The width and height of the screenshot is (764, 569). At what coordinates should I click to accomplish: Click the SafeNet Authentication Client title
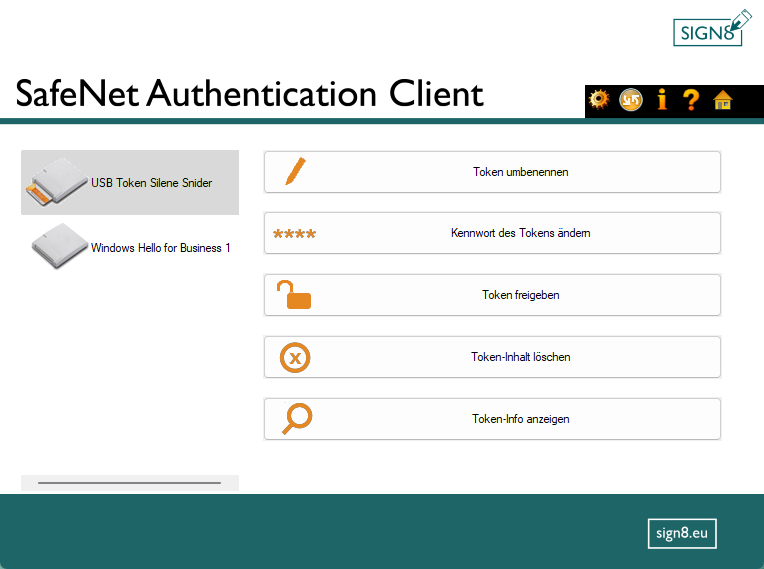click(249, 93)
